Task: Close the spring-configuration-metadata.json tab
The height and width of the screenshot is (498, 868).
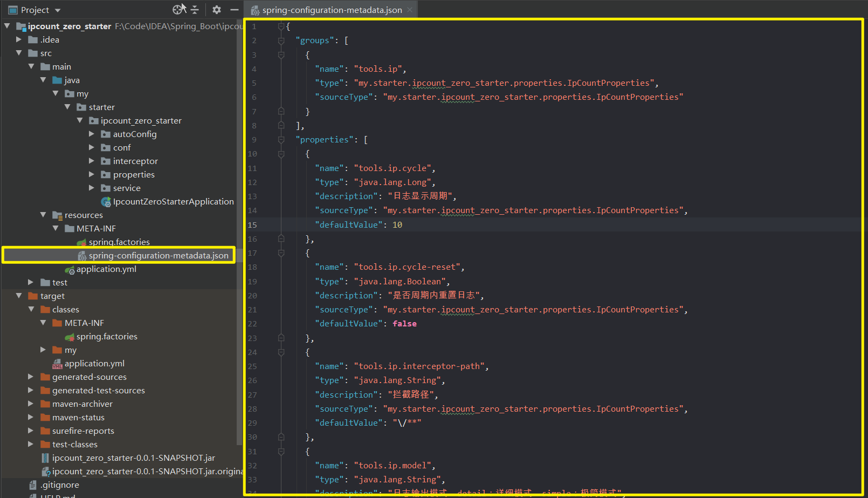Action: click(410, 10)
